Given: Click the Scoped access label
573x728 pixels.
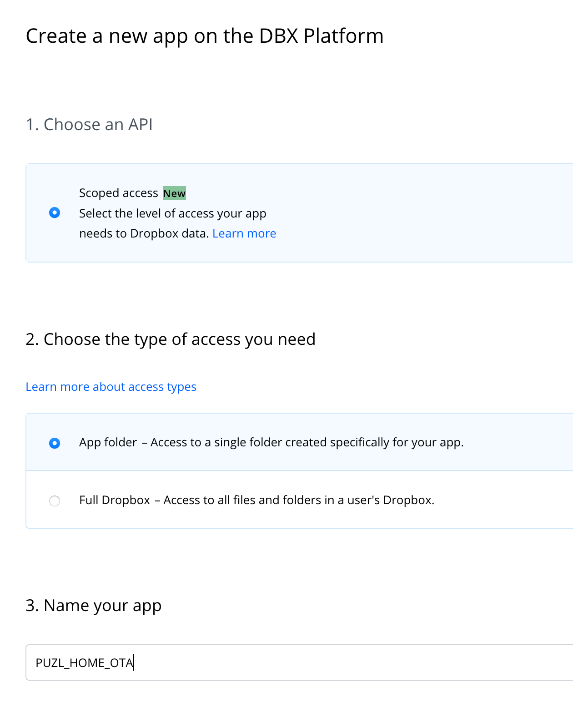Looking at the screenshot, I should pos(118,193).
